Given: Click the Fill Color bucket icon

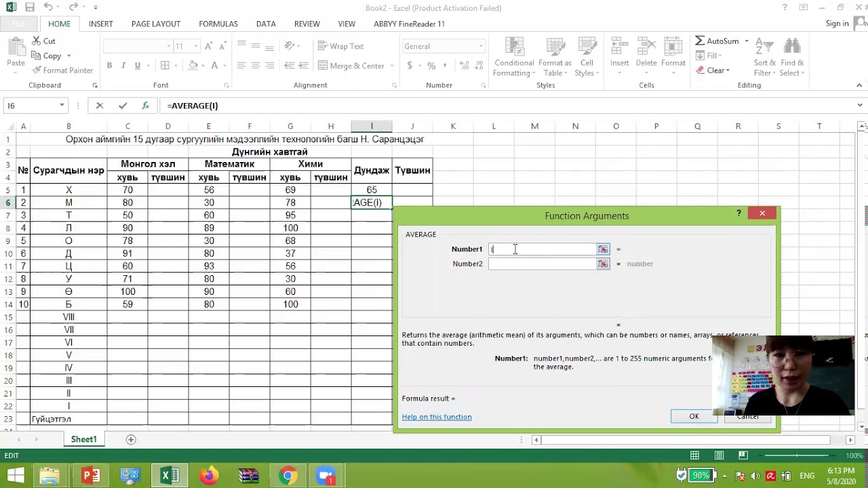Looking at the screenshot, I should (x=193, y=66).
